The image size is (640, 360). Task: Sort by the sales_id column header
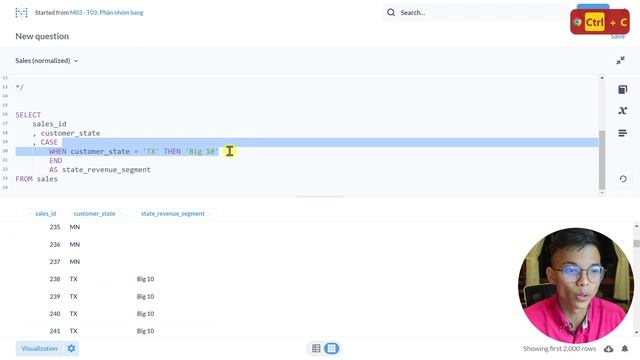point(45,213)
